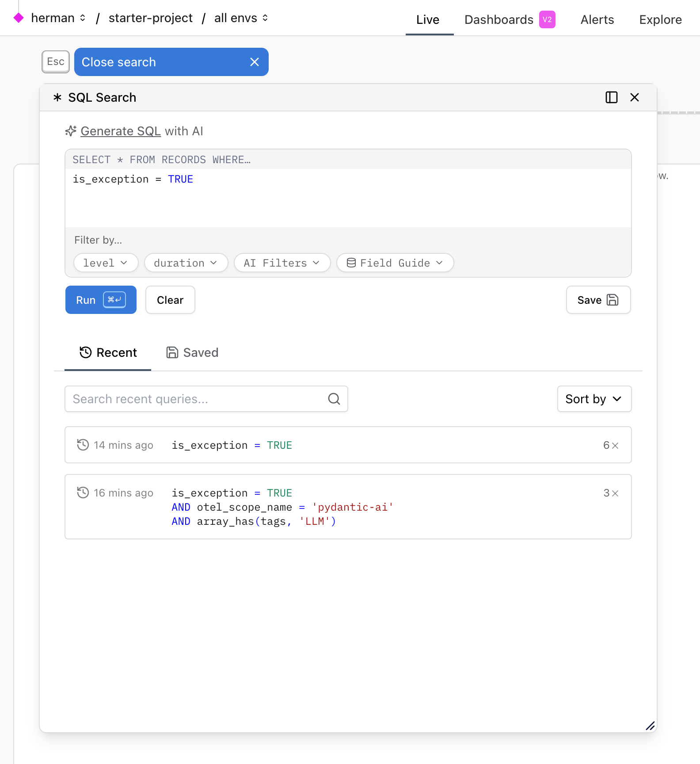Viewport: 700px width, 764px height.
Task: Click the pink diamond logo icon
Action: click(19, 18)
